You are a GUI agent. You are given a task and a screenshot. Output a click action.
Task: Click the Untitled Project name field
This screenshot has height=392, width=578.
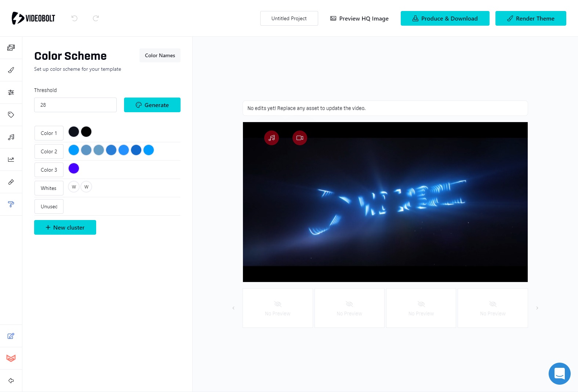pyautogui.click(x=289, y=18)
